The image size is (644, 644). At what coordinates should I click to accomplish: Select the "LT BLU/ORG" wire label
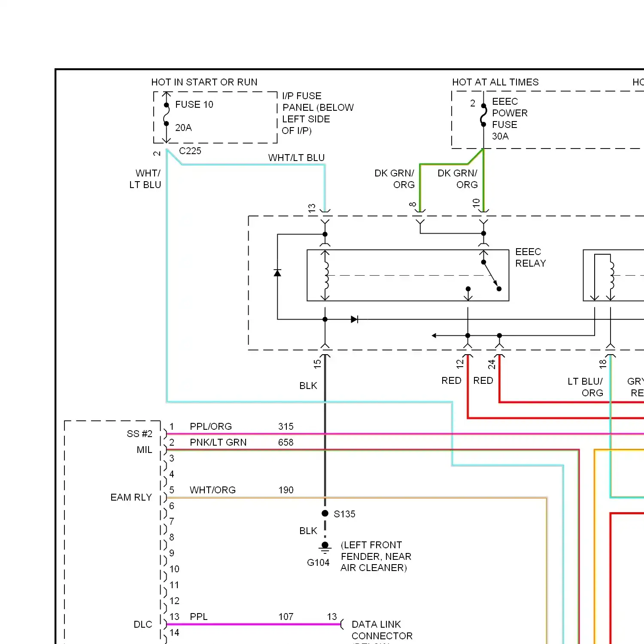(x=585, y=387)
